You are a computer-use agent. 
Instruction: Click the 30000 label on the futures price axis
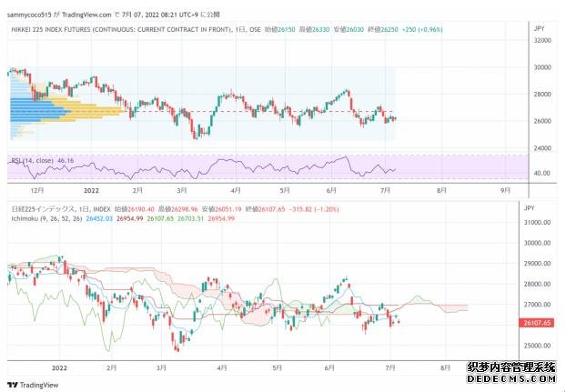(542, 67)
